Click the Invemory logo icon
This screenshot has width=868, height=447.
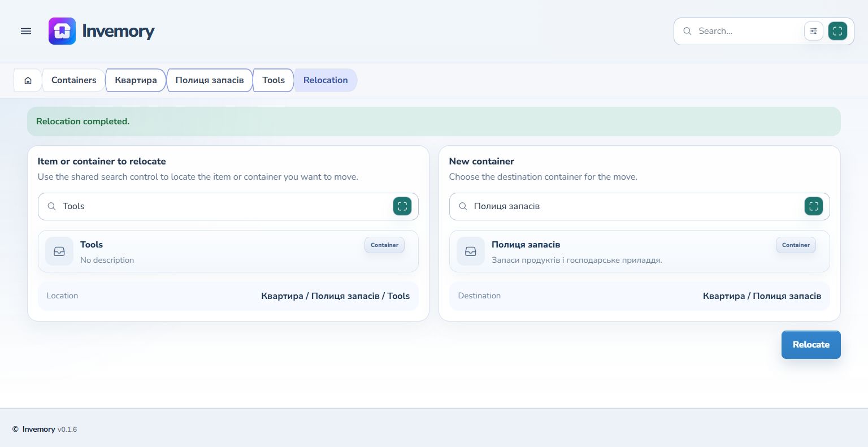tap(62, 31)
